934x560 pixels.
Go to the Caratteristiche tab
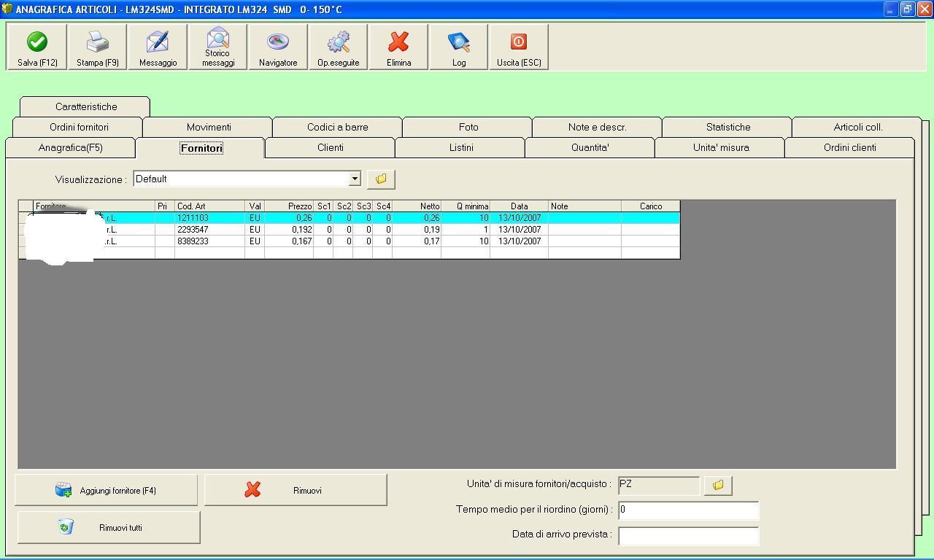pos(85,106)
